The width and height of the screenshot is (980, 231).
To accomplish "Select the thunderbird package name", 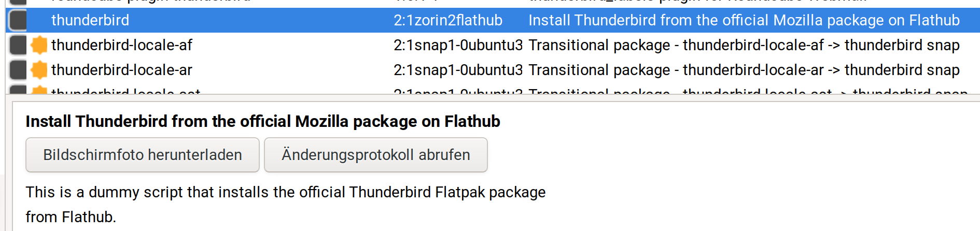I will (90, 20).
